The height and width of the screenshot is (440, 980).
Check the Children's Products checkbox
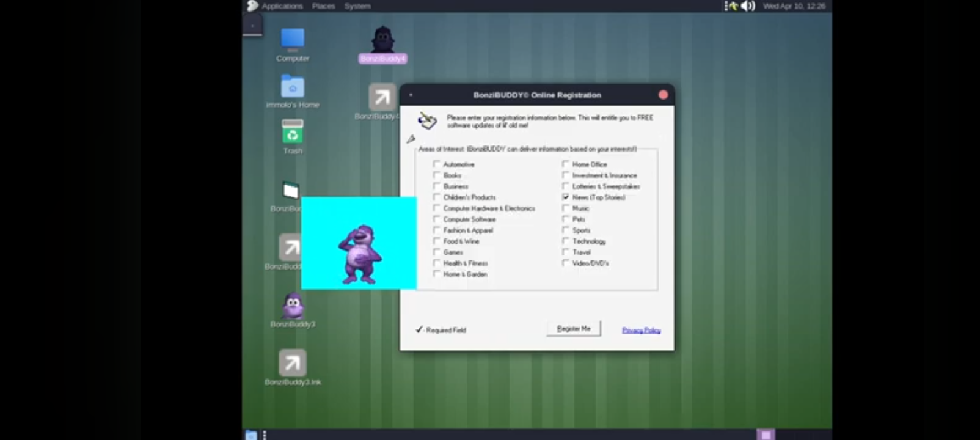tap(436, 197)
